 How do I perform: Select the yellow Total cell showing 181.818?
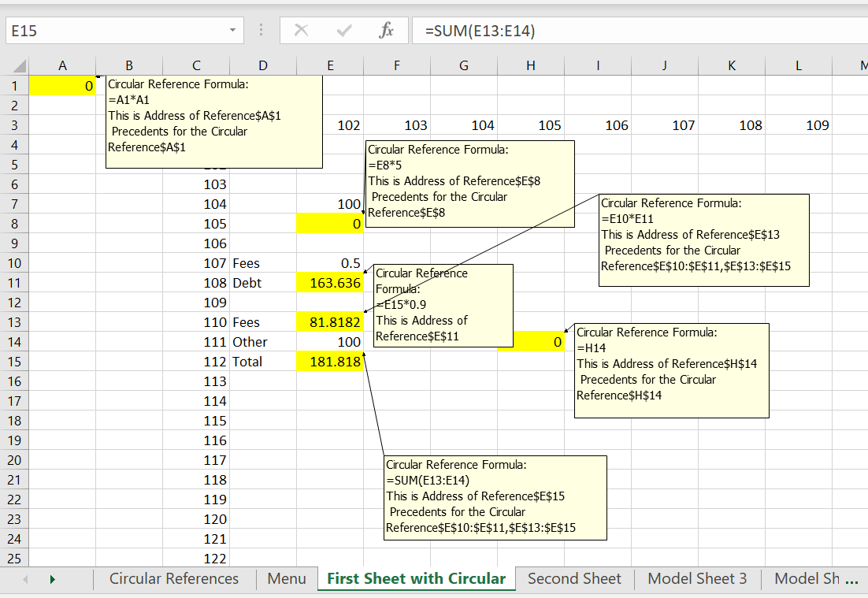329,361
